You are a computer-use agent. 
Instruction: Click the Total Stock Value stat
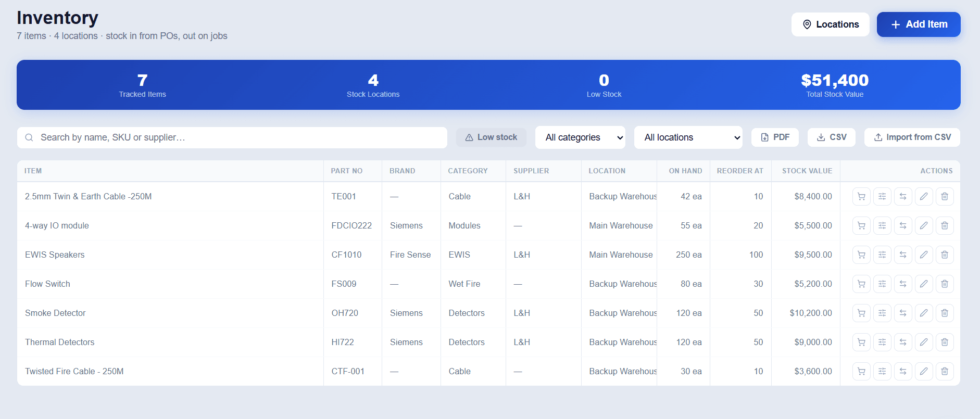[x=835, y=85]
